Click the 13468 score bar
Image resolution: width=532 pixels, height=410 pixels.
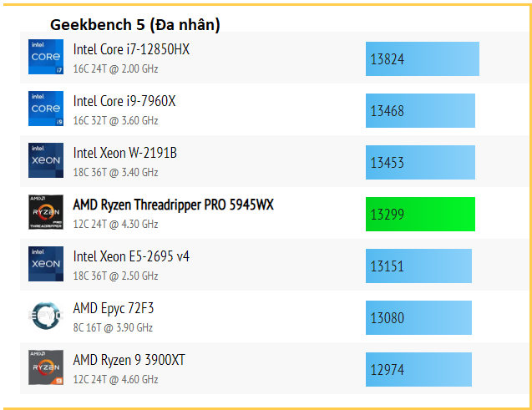pyautogui.click(x=420, y=111)
